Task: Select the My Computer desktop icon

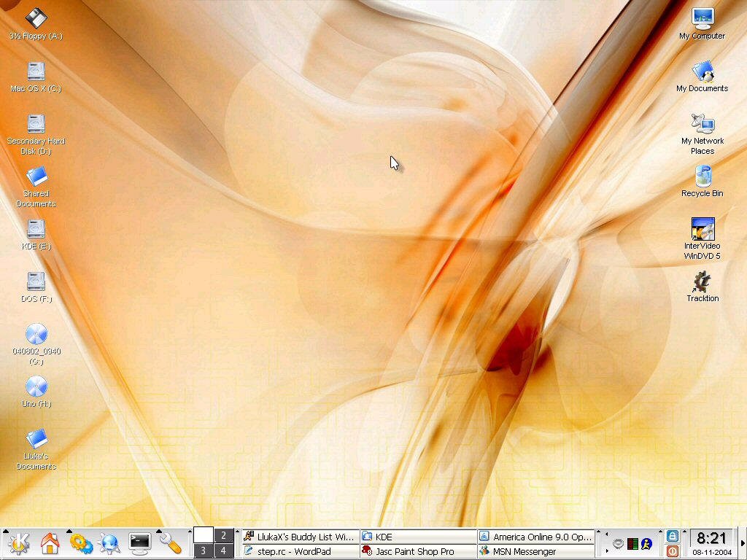Action: pyautogui.click(x=703, y=19)
